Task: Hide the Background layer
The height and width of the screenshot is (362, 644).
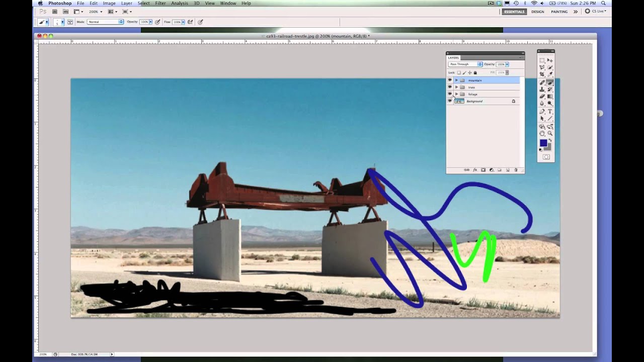Action: pos(450,101)
